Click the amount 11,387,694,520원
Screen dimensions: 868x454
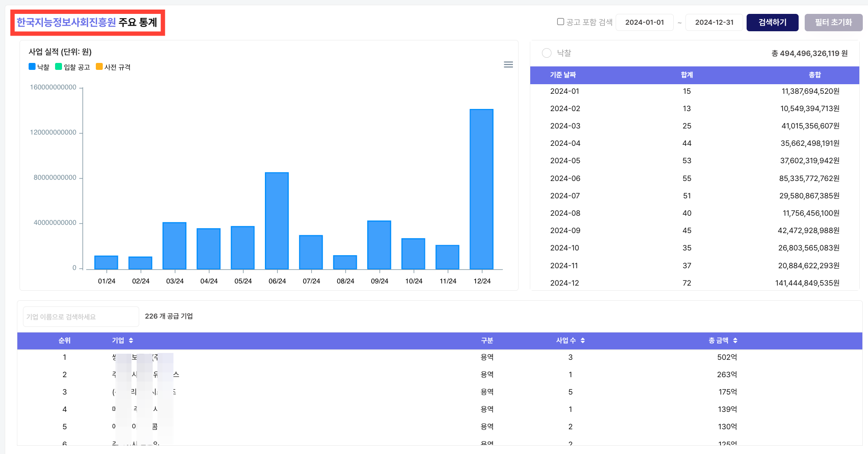(x=810, y=91)
